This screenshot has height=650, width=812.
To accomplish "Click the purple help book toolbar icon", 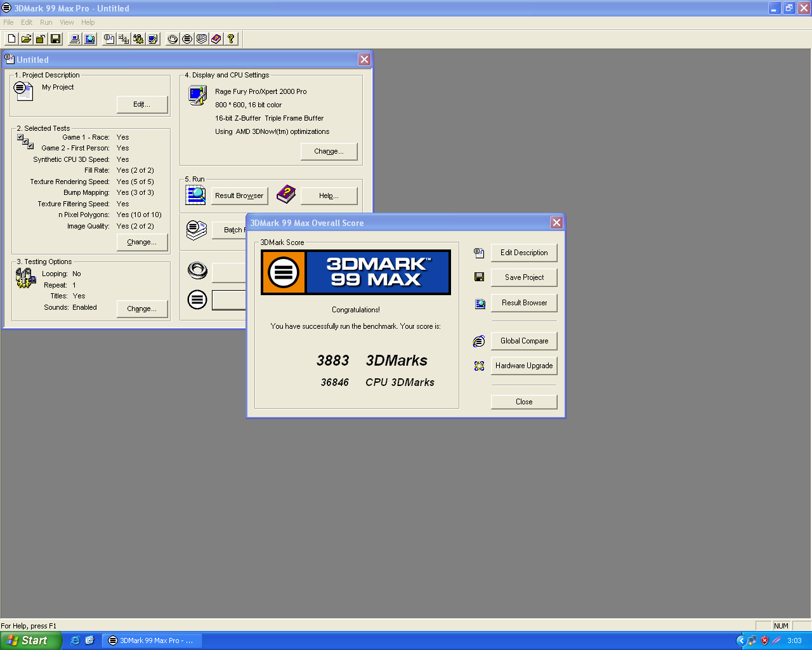I will tap(216, 39).
